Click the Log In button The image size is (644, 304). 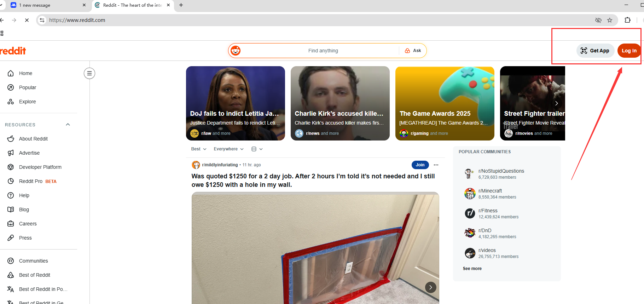pyautogui.click(x=629, y=51)
